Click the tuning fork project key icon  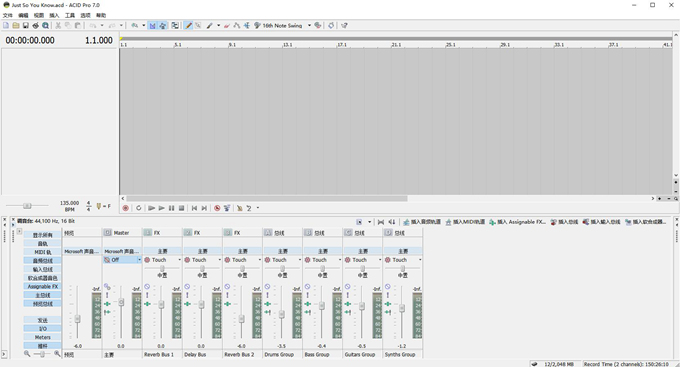pyautogui.click(x=99, y=206)
